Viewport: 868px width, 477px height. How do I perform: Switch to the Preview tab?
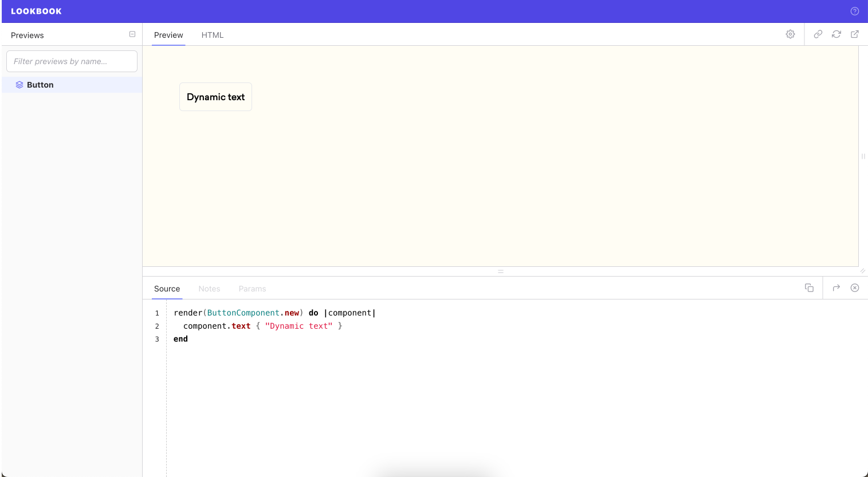point(168,35)
